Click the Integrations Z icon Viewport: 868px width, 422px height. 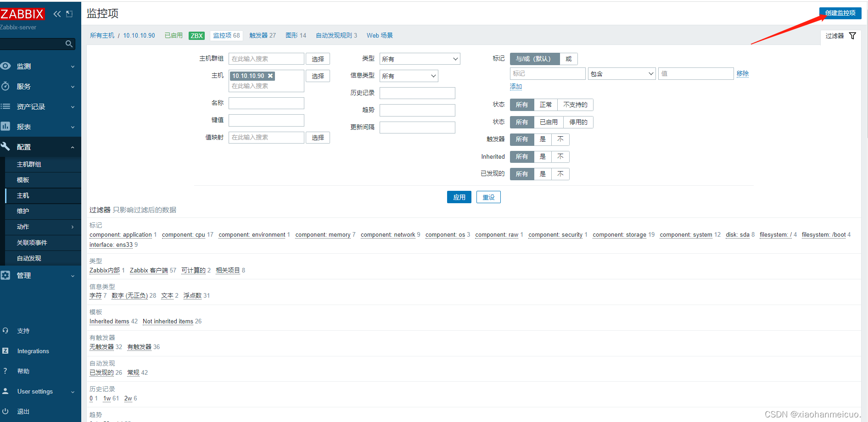[x=6, y=350]
